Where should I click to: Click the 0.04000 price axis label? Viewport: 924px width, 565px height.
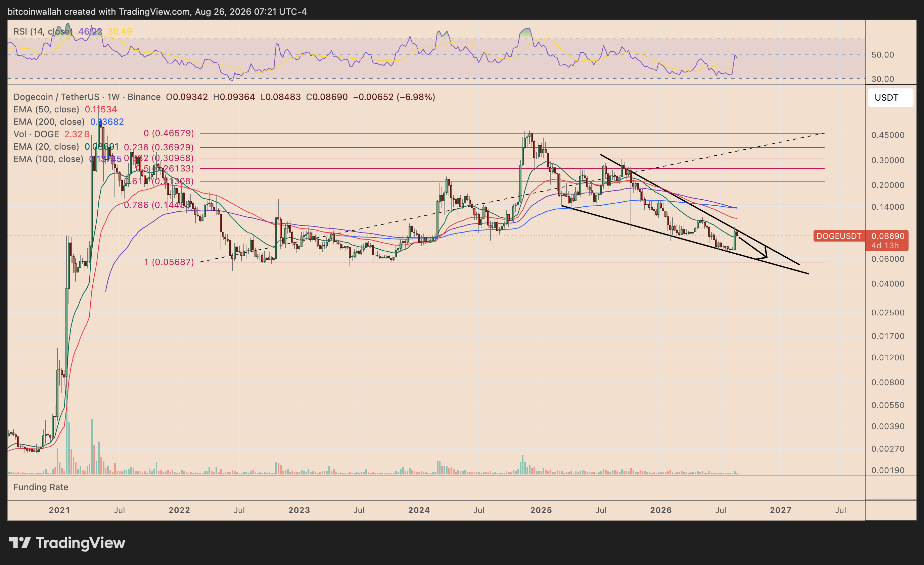[x=888, y=284]
